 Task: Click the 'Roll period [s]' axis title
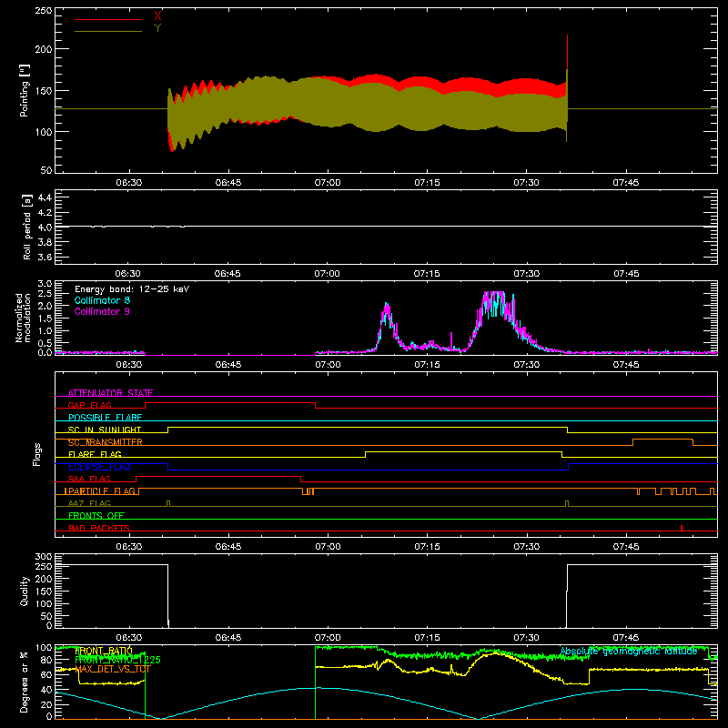[x=27, y=227]
